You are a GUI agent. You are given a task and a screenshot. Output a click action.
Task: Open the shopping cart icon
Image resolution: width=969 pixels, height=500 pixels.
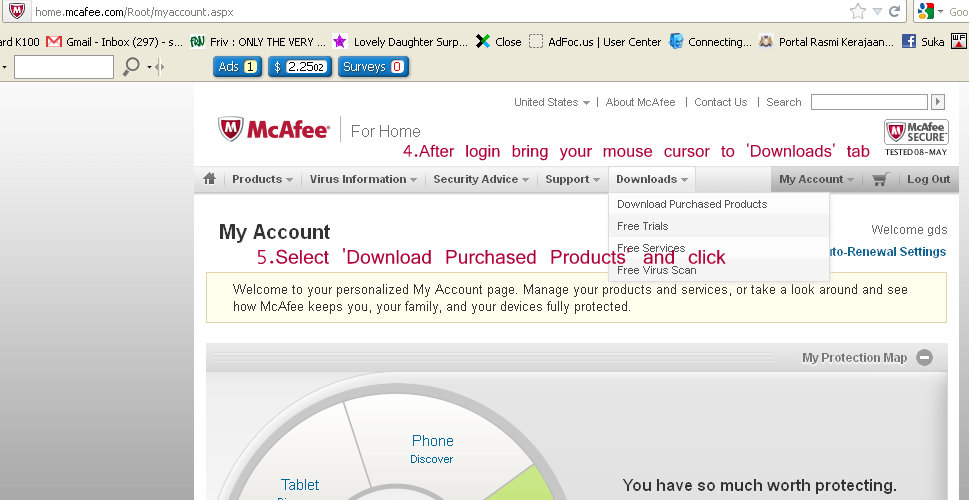tap(881, 179)
